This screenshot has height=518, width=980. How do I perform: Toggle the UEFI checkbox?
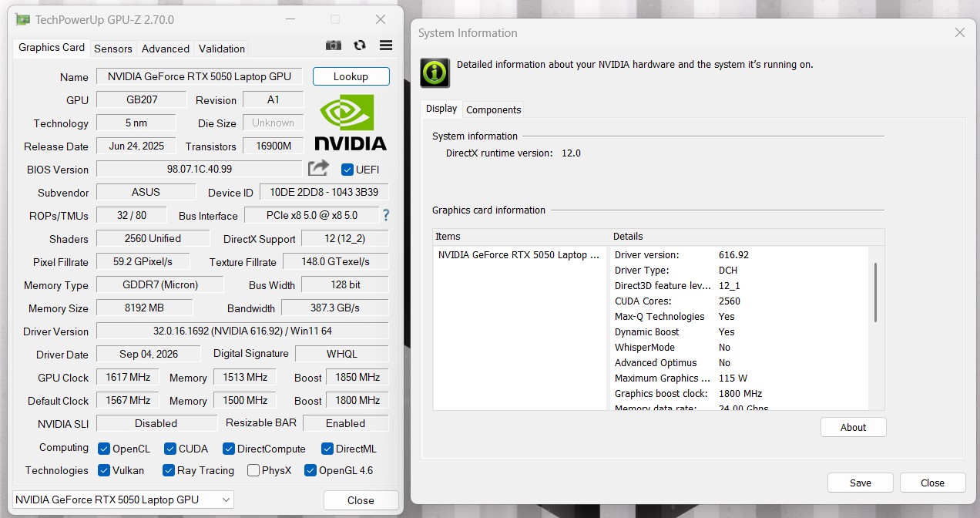[347, 170]
